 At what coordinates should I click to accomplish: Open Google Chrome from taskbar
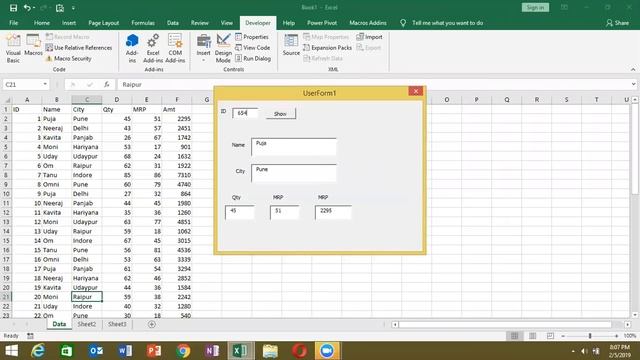point(183,351)
